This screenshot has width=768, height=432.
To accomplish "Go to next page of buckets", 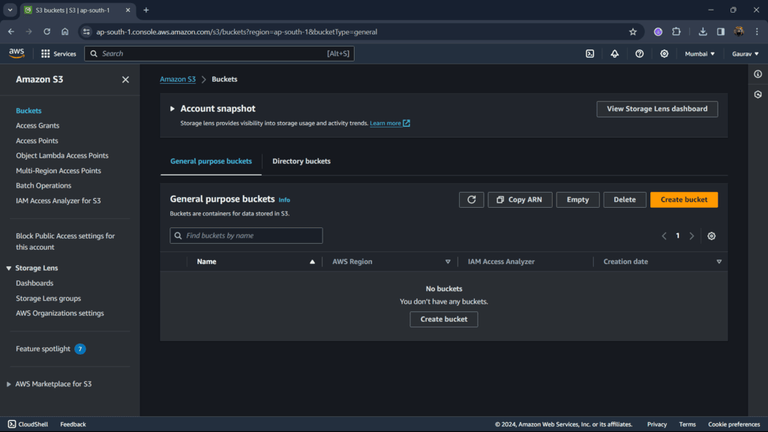I will pyautogui.click(x=692, y=236).
